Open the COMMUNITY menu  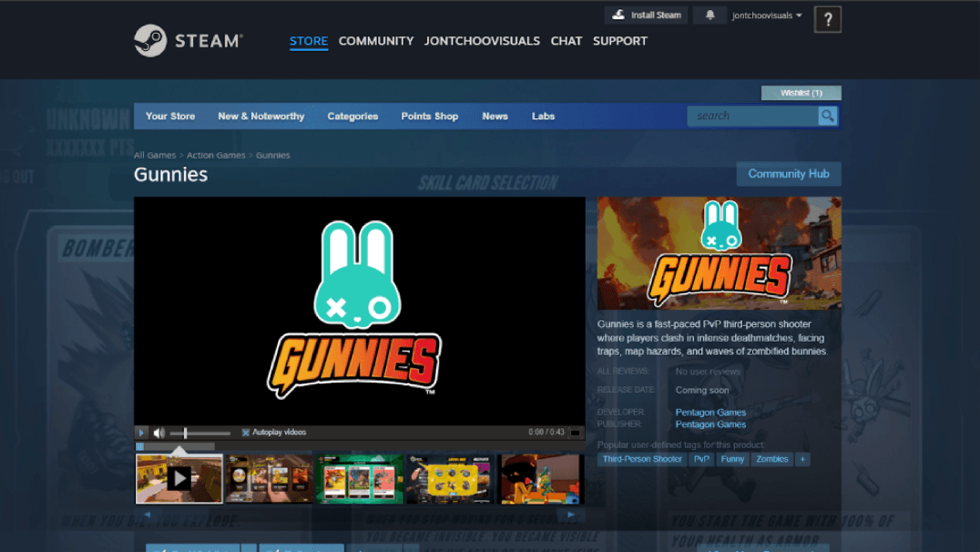pos(376,41)
